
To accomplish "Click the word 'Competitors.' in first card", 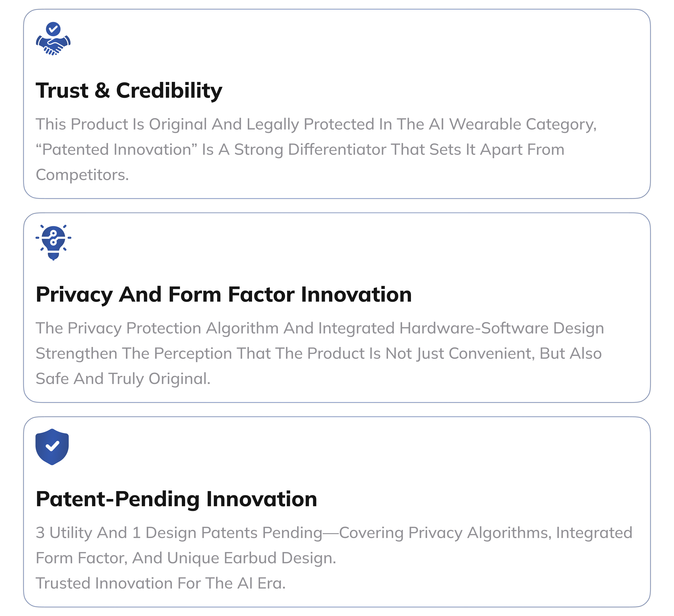I will click(82, 175).
